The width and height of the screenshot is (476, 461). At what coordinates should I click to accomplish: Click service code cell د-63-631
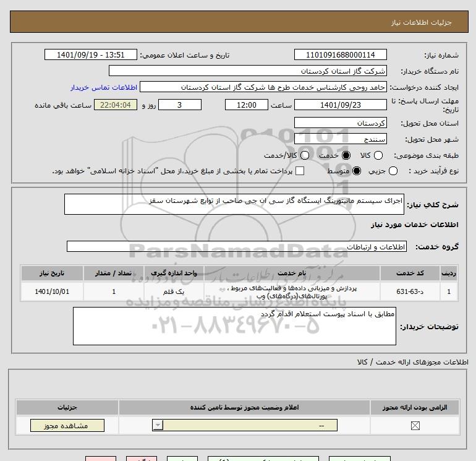(x=410, y=291)
